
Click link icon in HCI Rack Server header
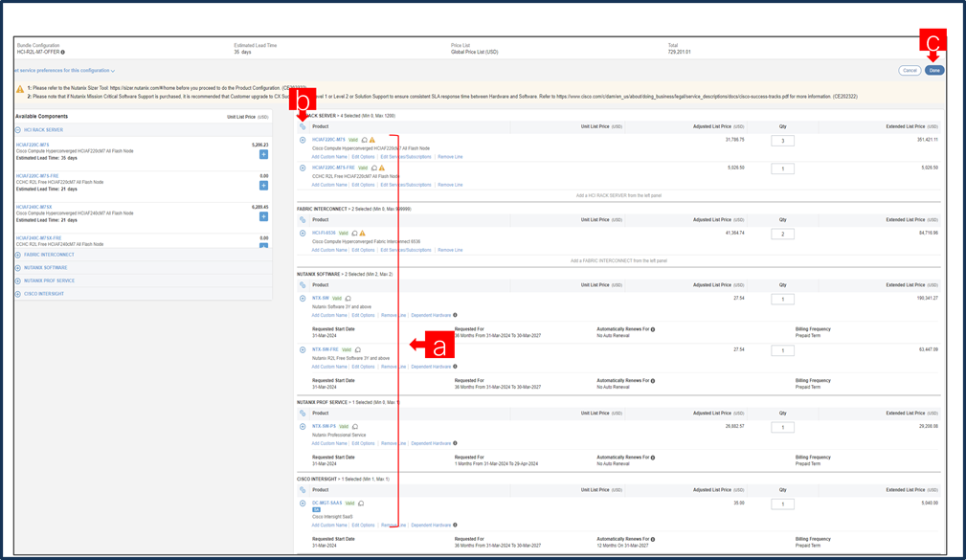coord(303,127)
